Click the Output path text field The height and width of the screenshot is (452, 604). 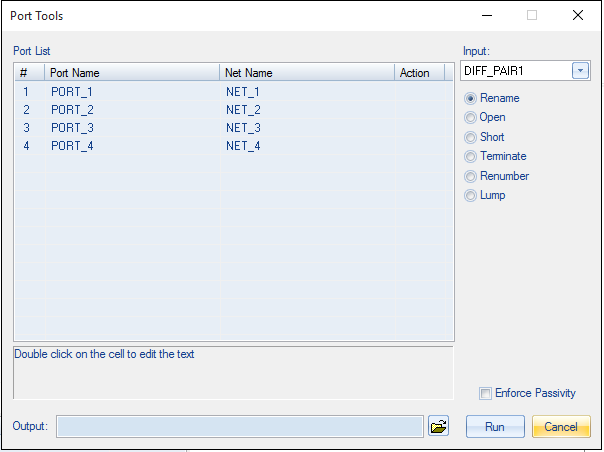pyautogui.click(x=240, y=427)
